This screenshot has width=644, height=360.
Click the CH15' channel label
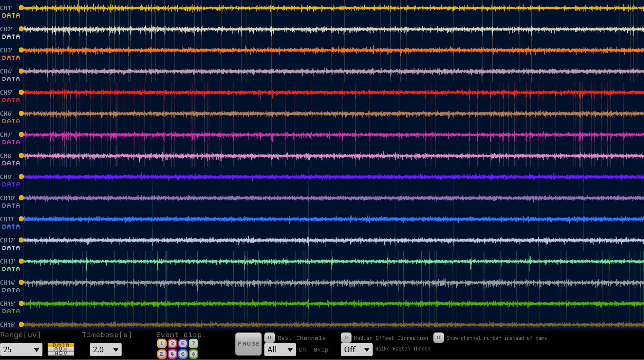7,304
